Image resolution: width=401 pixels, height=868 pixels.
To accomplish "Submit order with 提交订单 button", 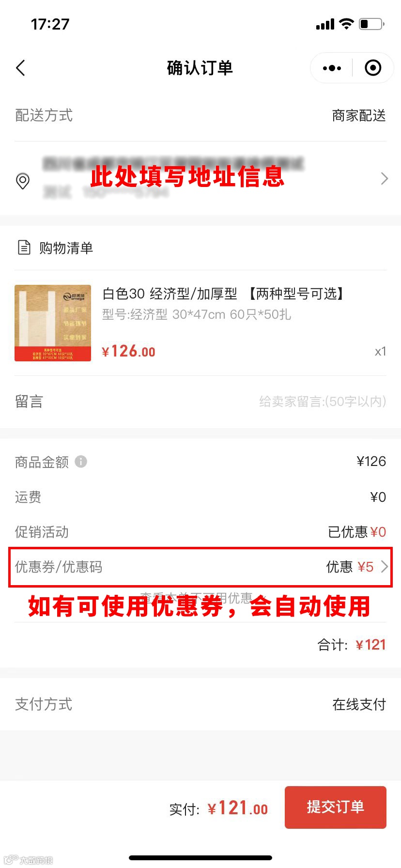I will pyautogui.click(x=336, y=807).
